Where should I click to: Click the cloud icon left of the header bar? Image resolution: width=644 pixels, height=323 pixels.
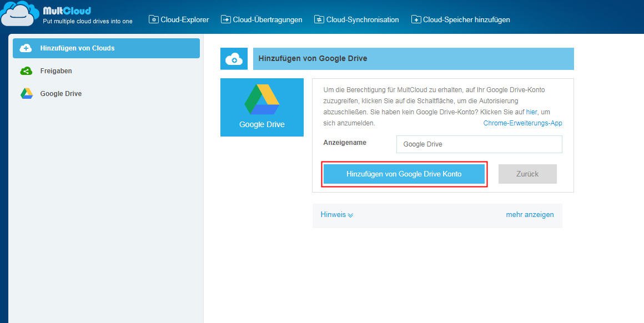pyautogui.click(x=234, y=59)
